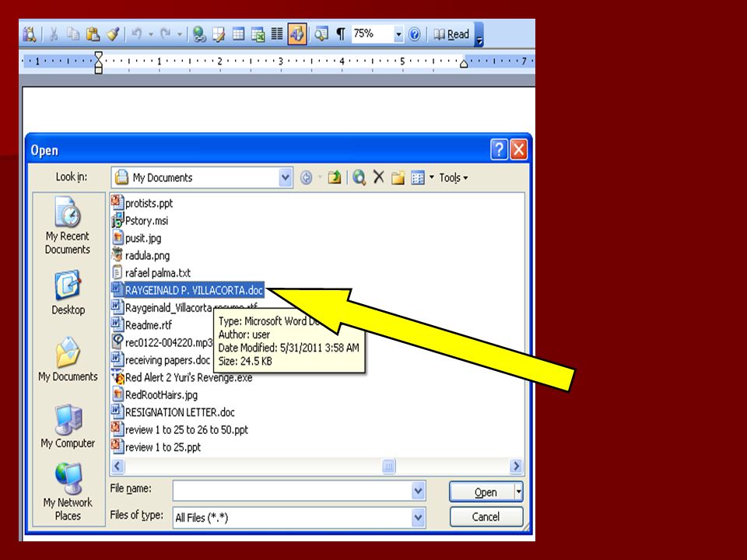Select the file Readme.rtf
Screen dimensions: 747x560
coord(142,325)
